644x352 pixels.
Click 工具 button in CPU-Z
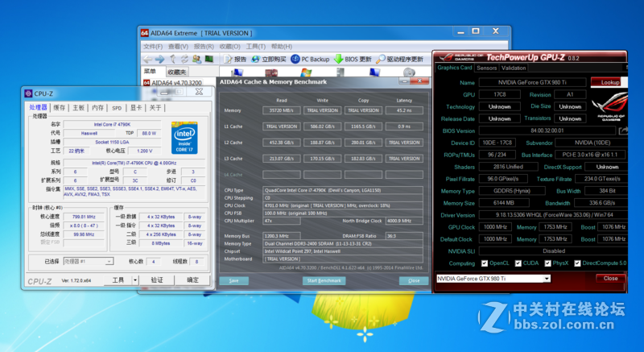tap(118, 280)
